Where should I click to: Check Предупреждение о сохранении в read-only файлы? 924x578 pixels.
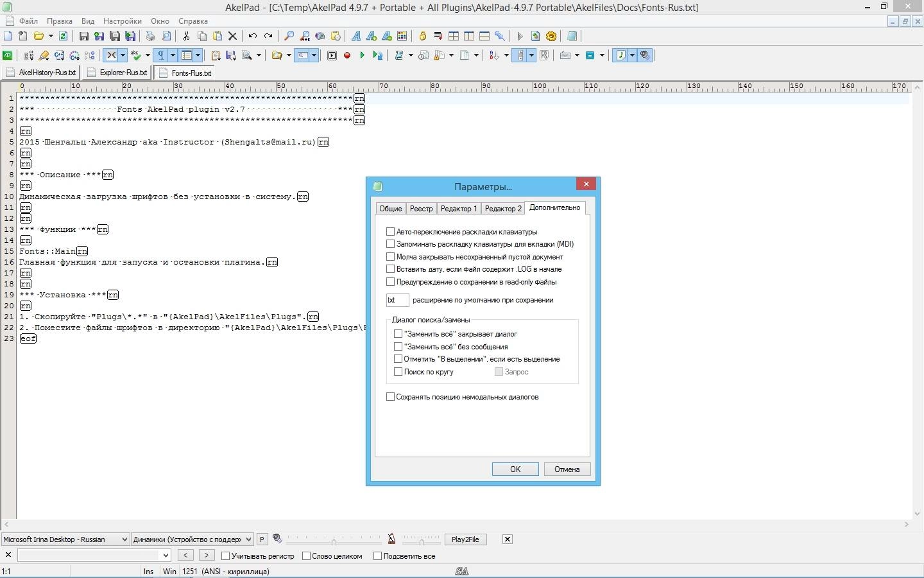390,281
